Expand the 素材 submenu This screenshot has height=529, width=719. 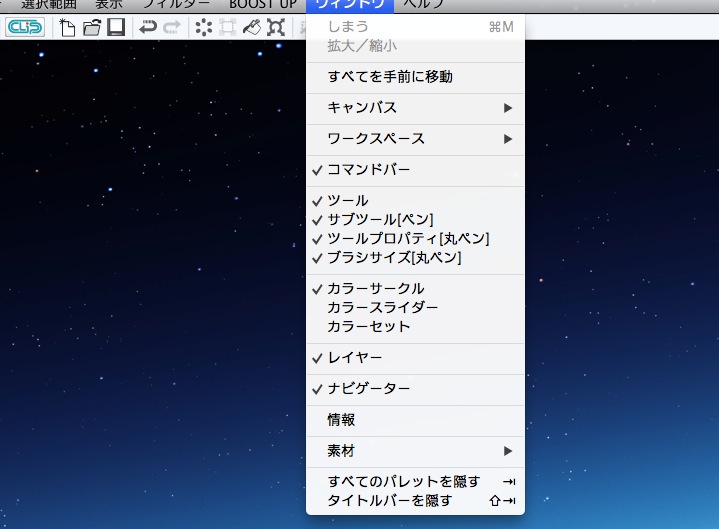[415, 452]
